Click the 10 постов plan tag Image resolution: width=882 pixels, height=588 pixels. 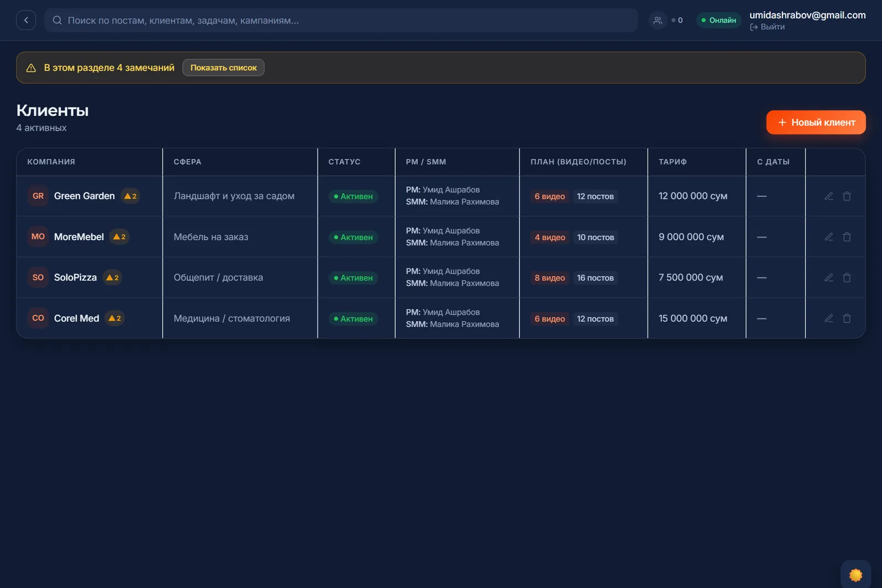coord(595,237)
